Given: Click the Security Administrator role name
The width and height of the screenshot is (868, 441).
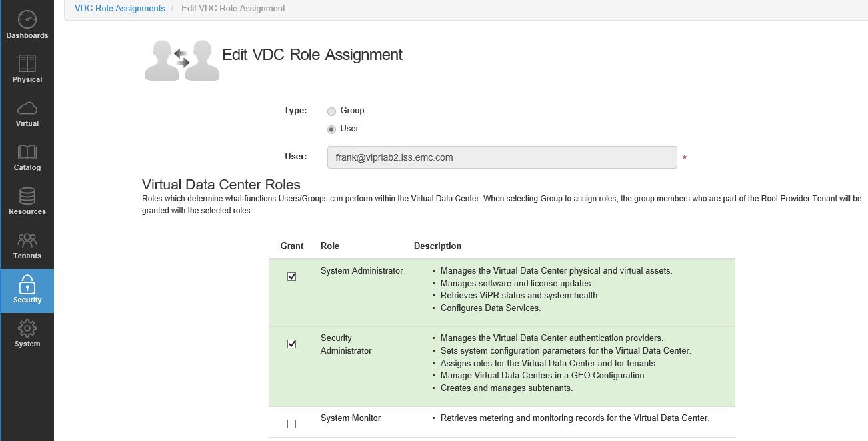Looking at the screenshot, I should (x=346, y=344).
